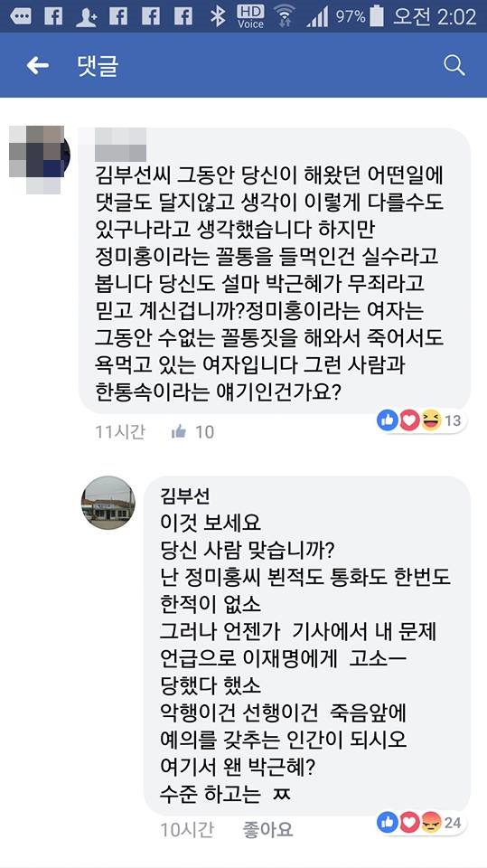Tap 좋아요 under 김부선's reply
Image resolution: width=487 pixels, height=868 pixels.
(x=267, y=830)
